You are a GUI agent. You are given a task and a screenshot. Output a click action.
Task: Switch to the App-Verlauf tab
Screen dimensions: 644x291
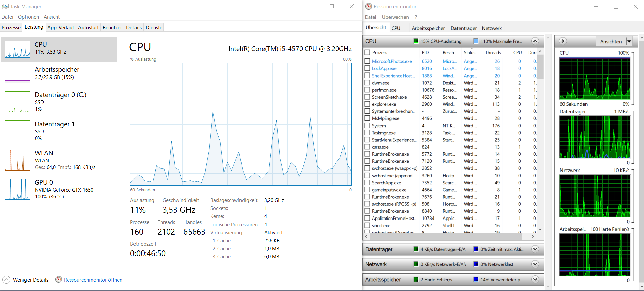point(61,28)
